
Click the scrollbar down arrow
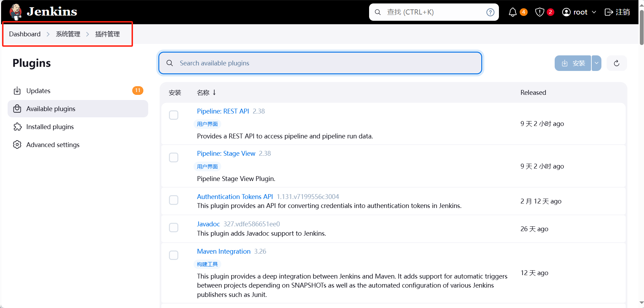pos(641,303)
